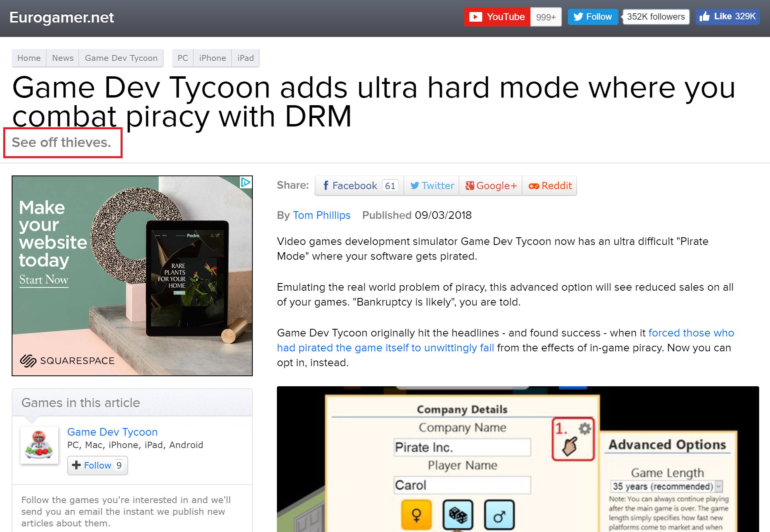Click the Squarespace logo in the ad
Image resolution: width=770 pixels, height=532 pixels.
(x=68, y=361)
